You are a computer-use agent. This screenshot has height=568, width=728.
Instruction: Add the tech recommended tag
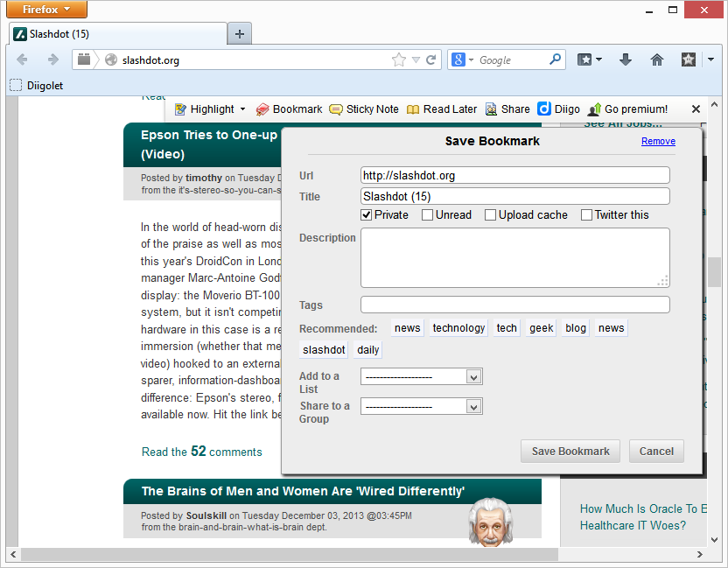[x=507, y=328]
